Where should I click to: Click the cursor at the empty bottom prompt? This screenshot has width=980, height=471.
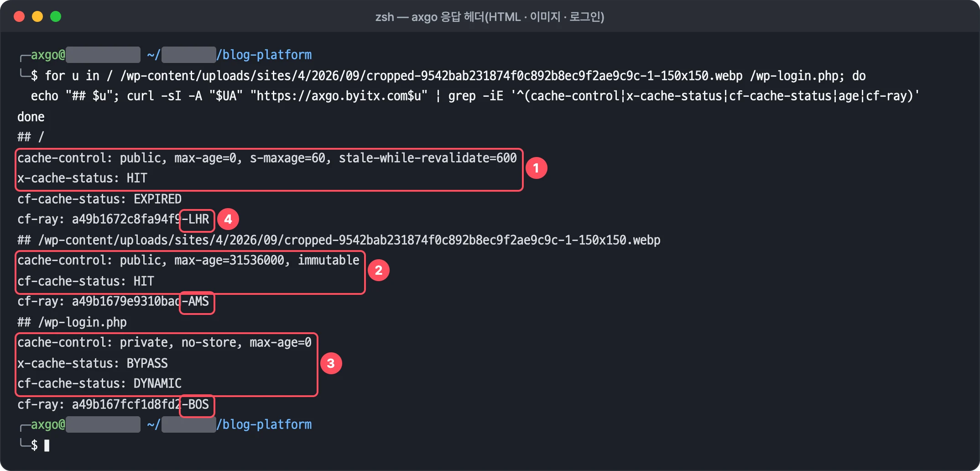pos(47,445)
